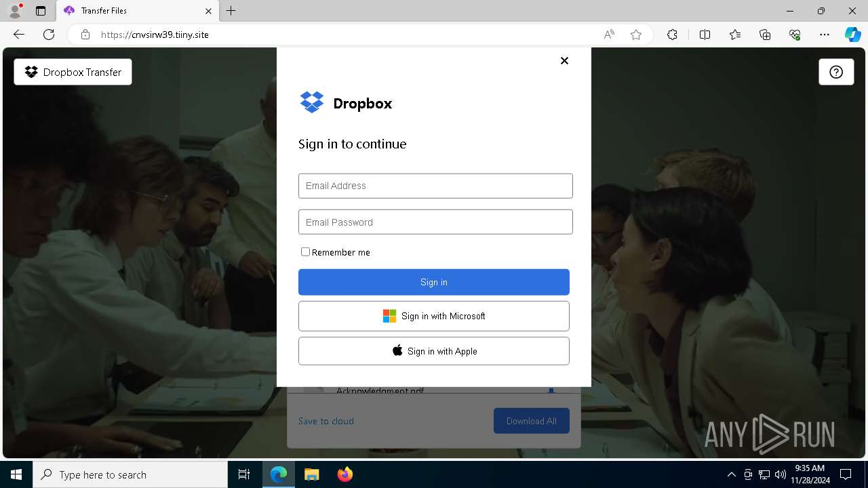Close the Transfer Files tab
Viewport: 868px width, 488px height.
coord(209,11)
